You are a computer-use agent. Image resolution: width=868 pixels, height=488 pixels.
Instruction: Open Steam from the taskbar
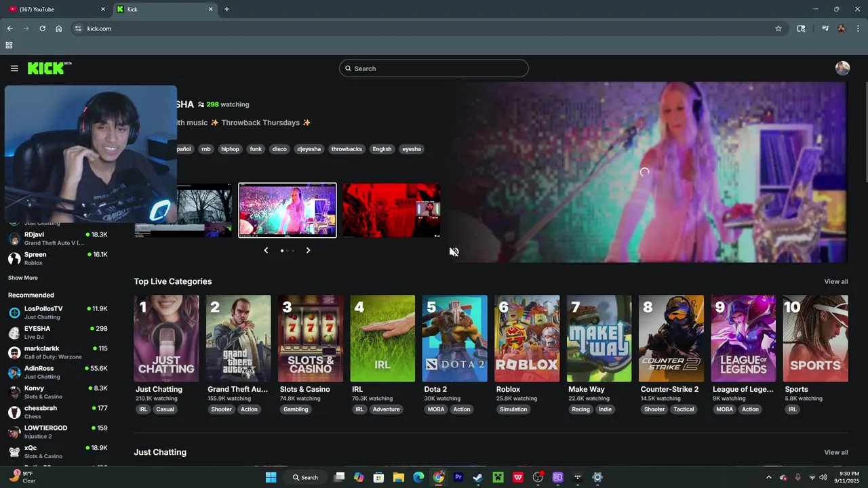coord(478,477)
